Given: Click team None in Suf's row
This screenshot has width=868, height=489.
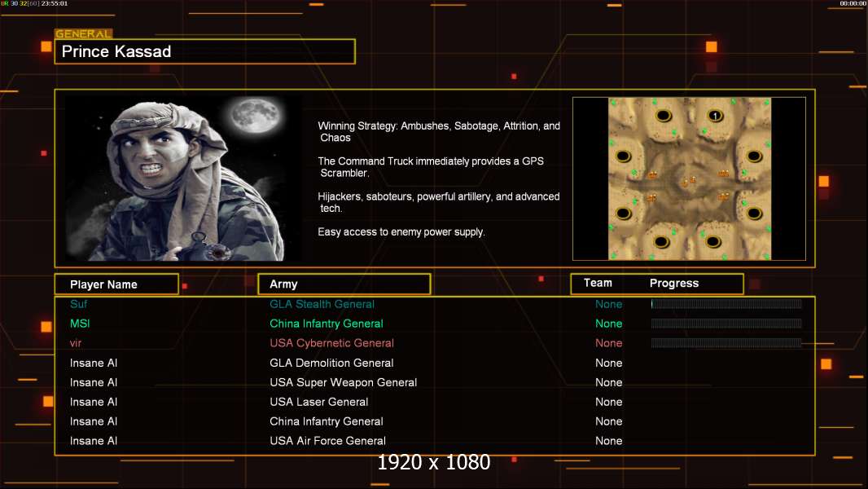Looking at the screenshot, I should click(x=608, y=304).
